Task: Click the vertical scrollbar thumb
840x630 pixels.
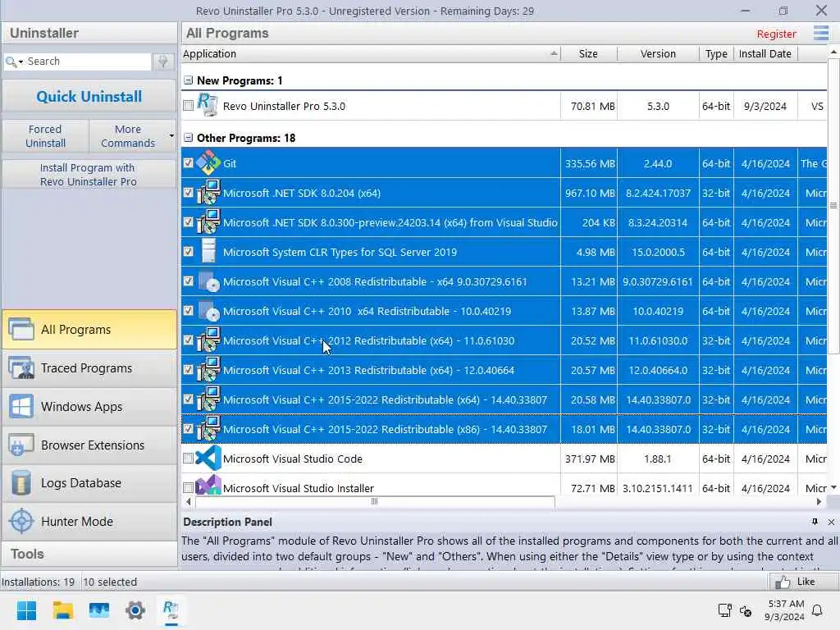Action: pos(833,206)
